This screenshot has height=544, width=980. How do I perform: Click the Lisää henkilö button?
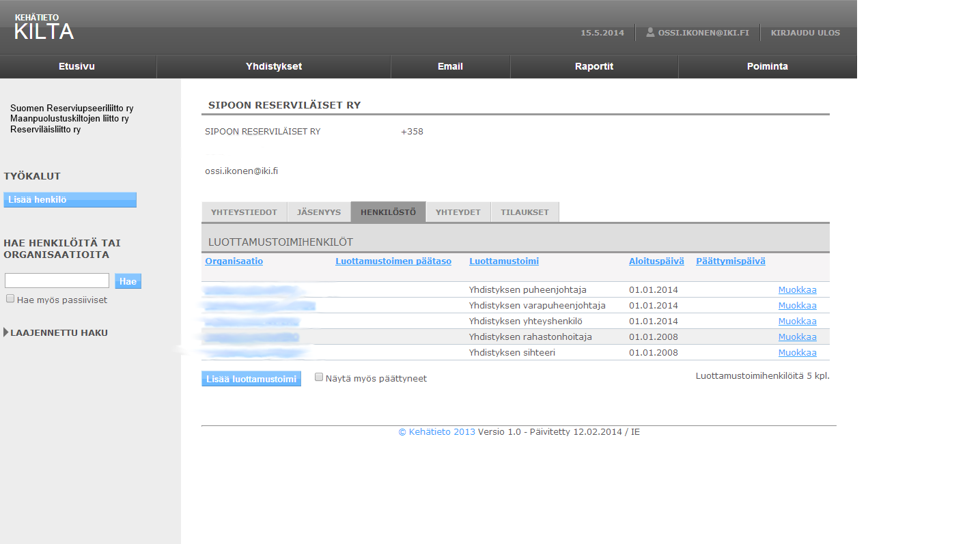(70, 200)
